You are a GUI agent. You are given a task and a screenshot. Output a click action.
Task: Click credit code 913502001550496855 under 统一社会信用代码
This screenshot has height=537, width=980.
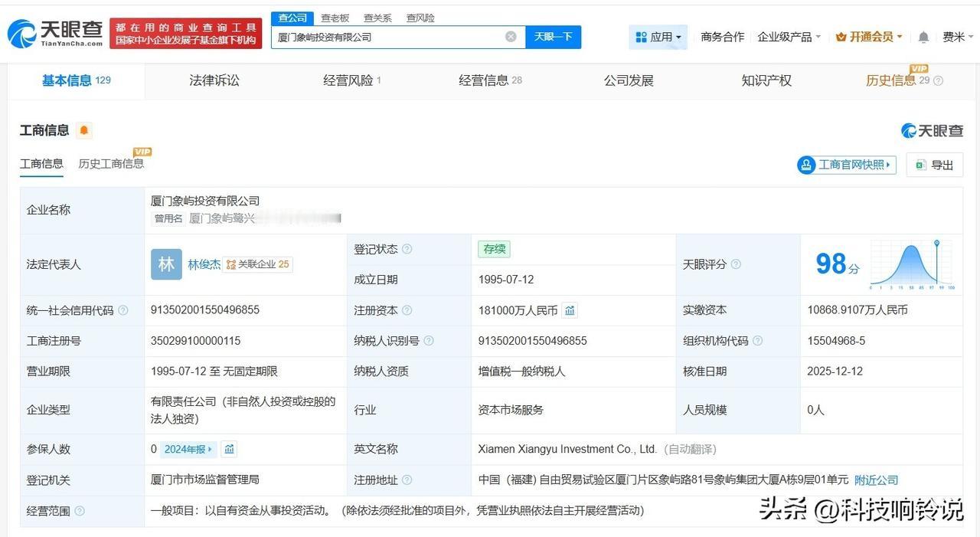click(x=205, y=310)
